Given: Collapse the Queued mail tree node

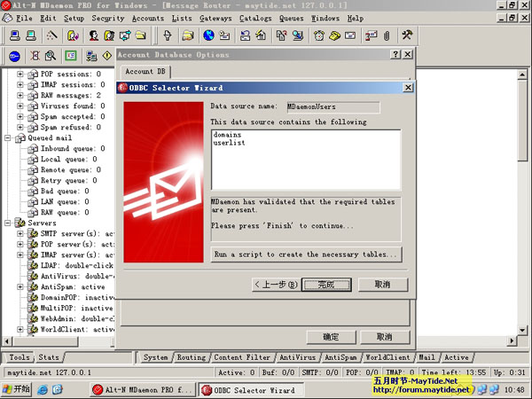Looking at the screenshot, I should (7, 137).
